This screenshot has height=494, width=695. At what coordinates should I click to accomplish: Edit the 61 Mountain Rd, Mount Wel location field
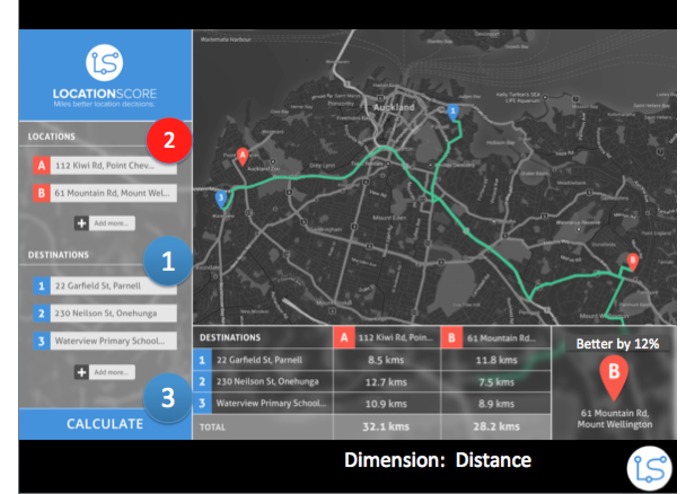tap(113, 193)
